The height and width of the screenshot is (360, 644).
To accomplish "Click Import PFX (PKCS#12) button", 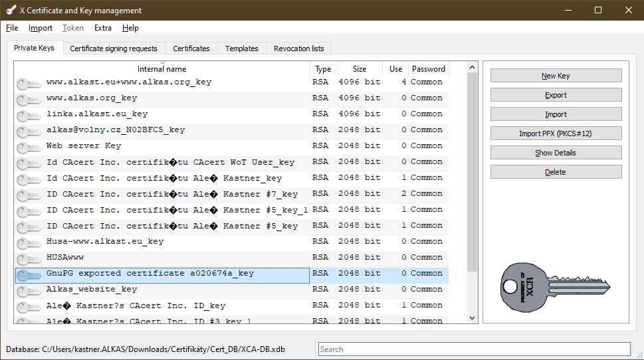I will point(556,134).
